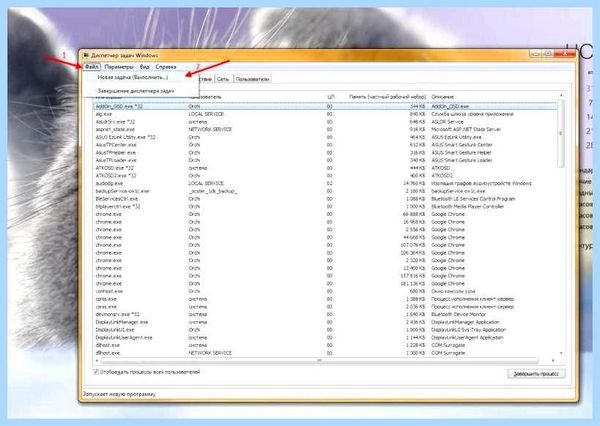Viewport: 600px width, 426px height.
Task: Sort by the Пользователь column header
Action: point(254,97)
